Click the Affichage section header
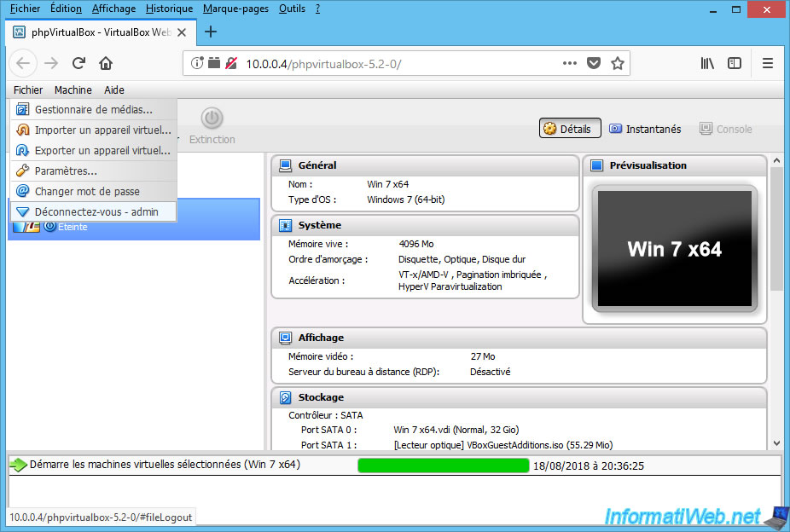The image size is (790, 532). (x=519, y=338)
